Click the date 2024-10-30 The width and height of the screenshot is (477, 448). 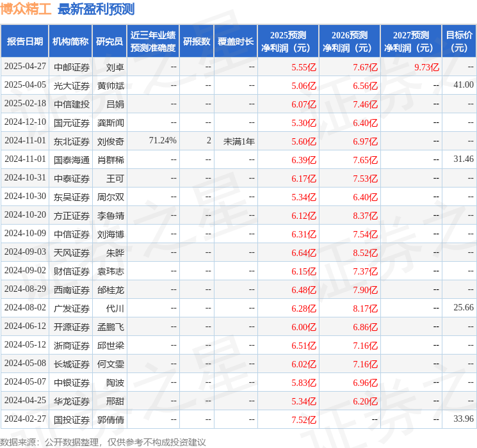tap(25, 196)
